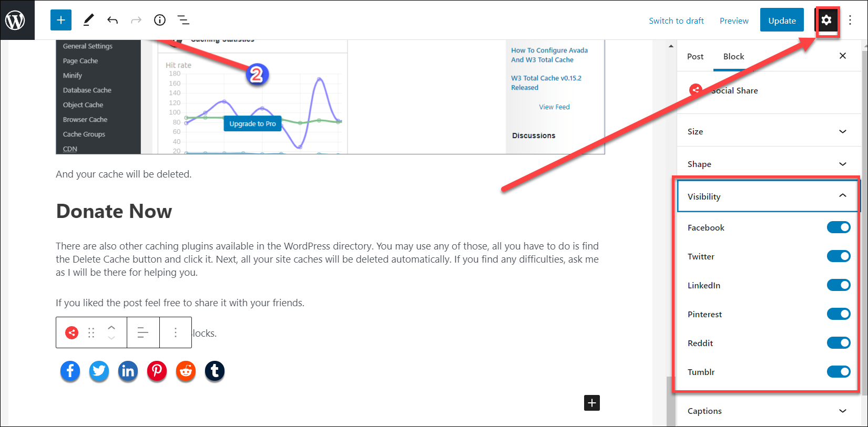Screen dimensions: 868x427
Task: Toggle LinkedIn visibility switch
Action: pyautogui.click(x=839, y=285)
